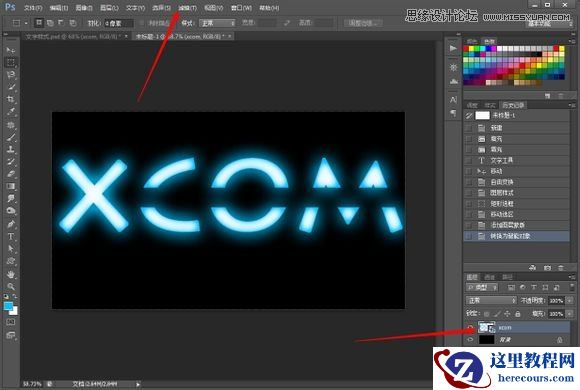Select the Shape tool
Image resolution: width=580 pixels, height=390 pixels.
point(11,261)
